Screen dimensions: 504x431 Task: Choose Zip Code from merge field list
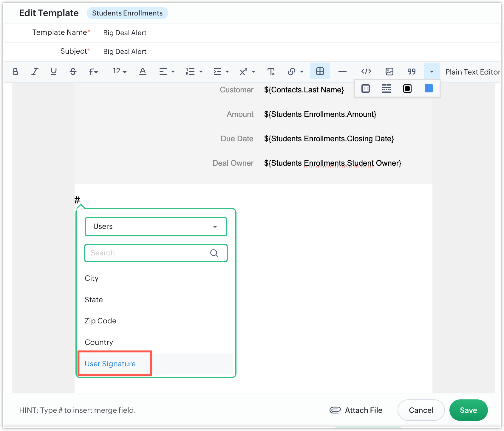(101, 321)
